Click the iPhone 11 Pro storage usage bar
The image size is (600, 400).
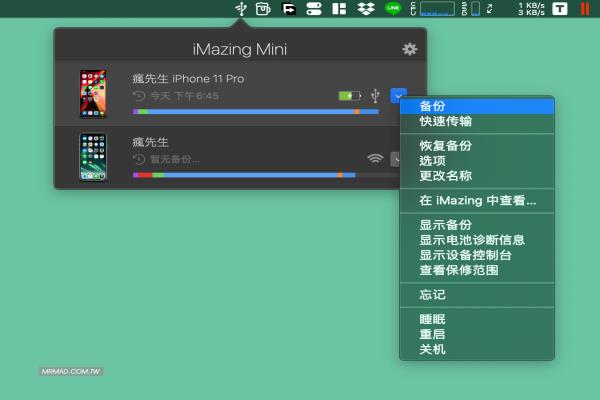coord(256,111)
